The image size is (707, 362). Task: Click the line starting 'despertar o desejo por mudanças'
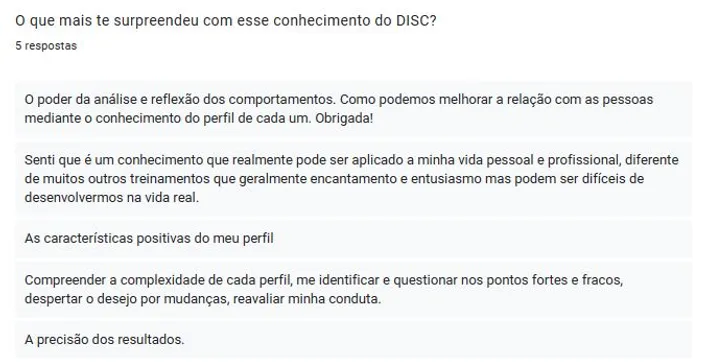[x=203, y=299]
